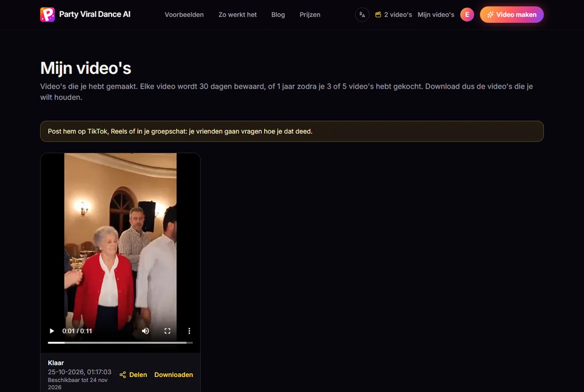Image resolution: width=584 pixels, height=392 pixels.
Task: Click the date 25-10-2026, 01:17:03
Action: 79,372
